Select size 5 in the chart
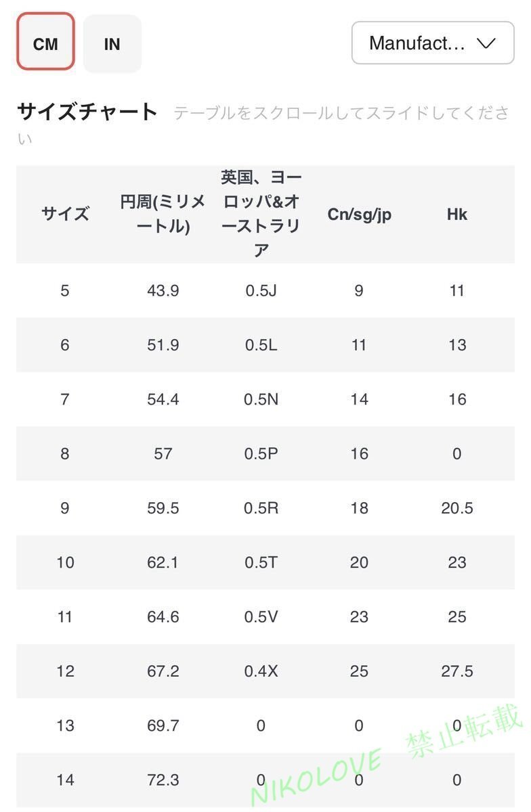The width and height of the screenshot is (531, 812). click(64, 290)
